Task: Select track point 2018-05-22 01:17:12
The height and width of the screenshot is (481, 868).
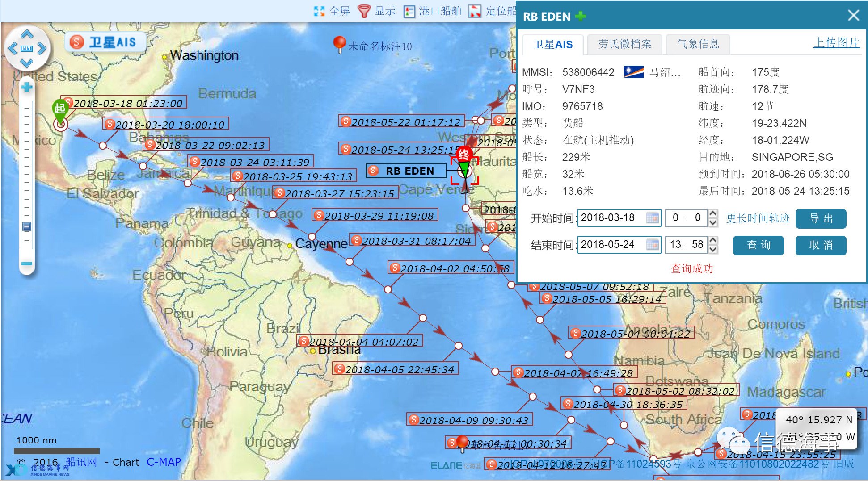Action: 402,121
